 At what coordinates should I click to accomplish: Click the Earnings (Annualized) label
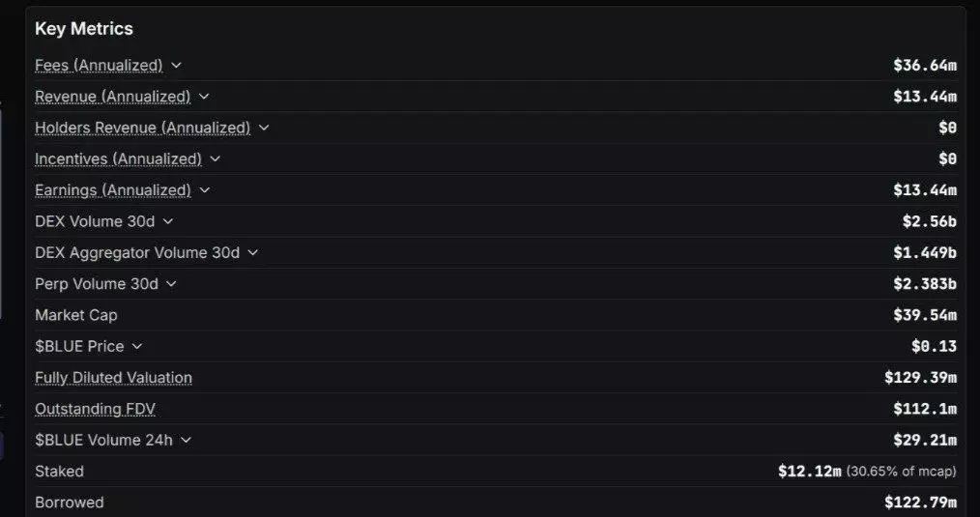[112, 190]
